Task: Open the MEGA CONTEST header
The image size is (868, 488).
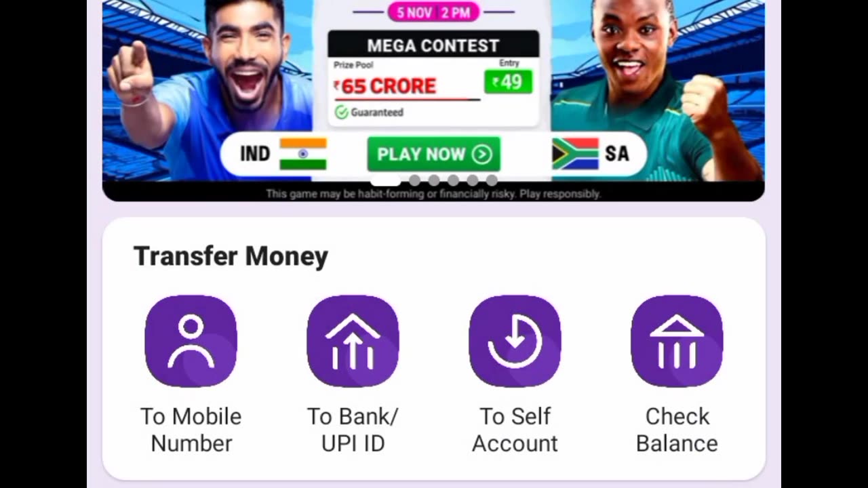Action: [433, 45]
